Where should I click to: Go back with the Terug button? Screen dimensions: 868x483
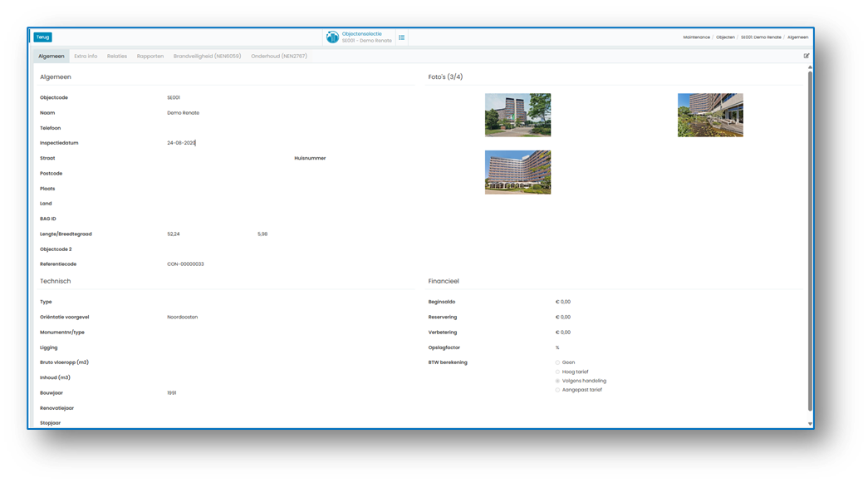(42, 37)
